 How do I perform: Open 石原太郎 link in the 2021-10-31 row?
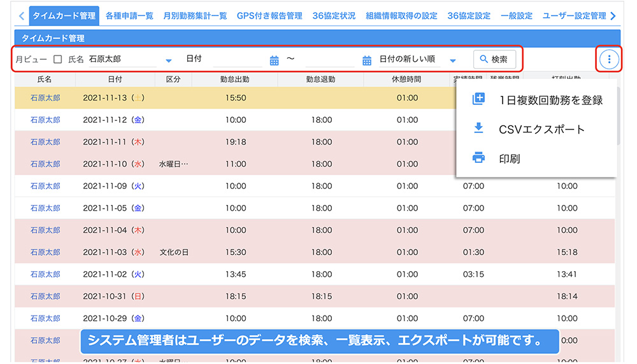point(45,297)
